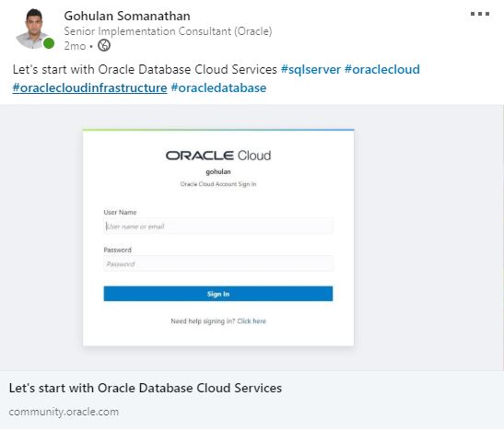The image size is (504, 431).
Task: Click the Senior Implementation Consultant headline
Action: click(x=168, y=31)
